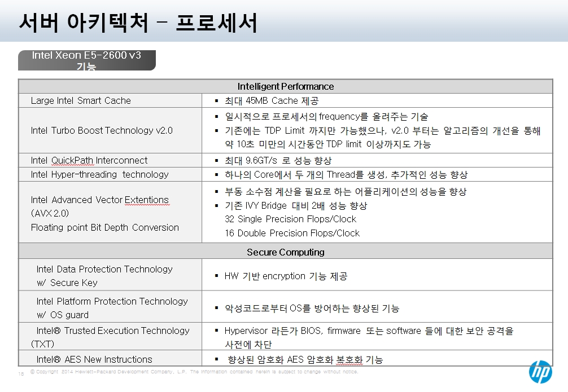Image resolution: width=568 pixels, height=392 pixels.
Task: Select the line "사전에 차단"
Action: coord(248,345)
